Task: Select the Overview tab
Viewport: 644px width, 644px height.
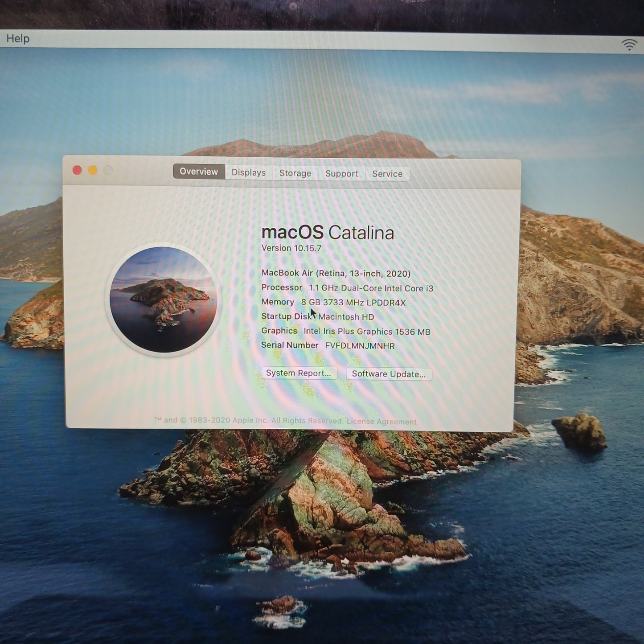Action: (199, 172)
